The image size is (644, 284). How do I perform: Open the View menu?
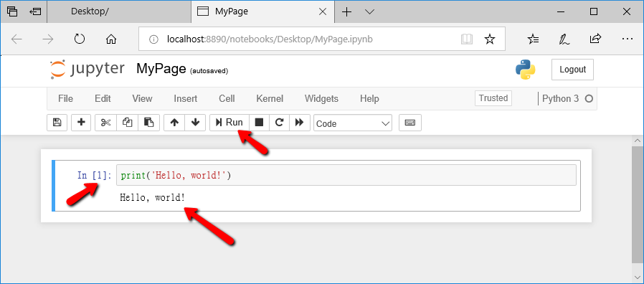click(142, 99)
